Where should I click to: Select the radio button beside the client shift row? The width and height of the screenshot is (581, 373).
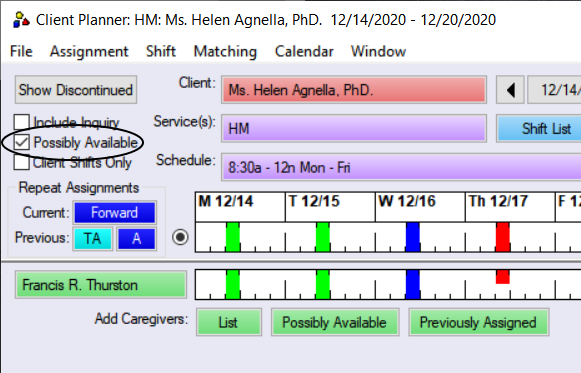pos(180,237)
